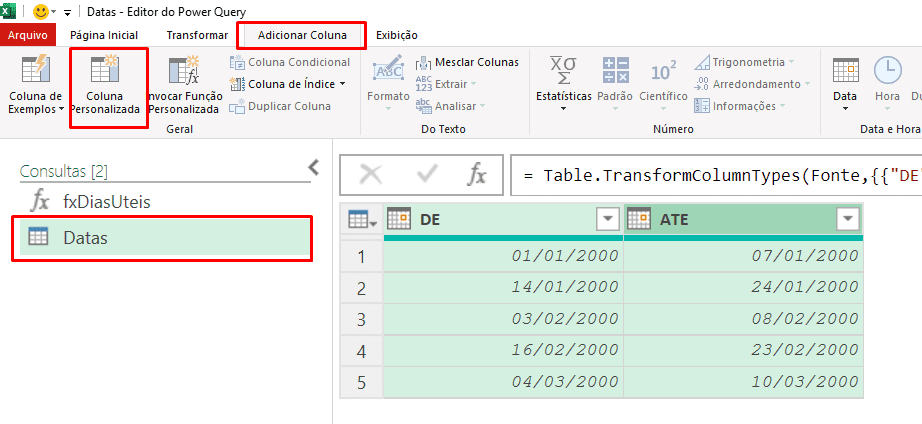Confirm formula with checkmark button
922x424 pixels.
pyautogui.click(x=427, y=175)
